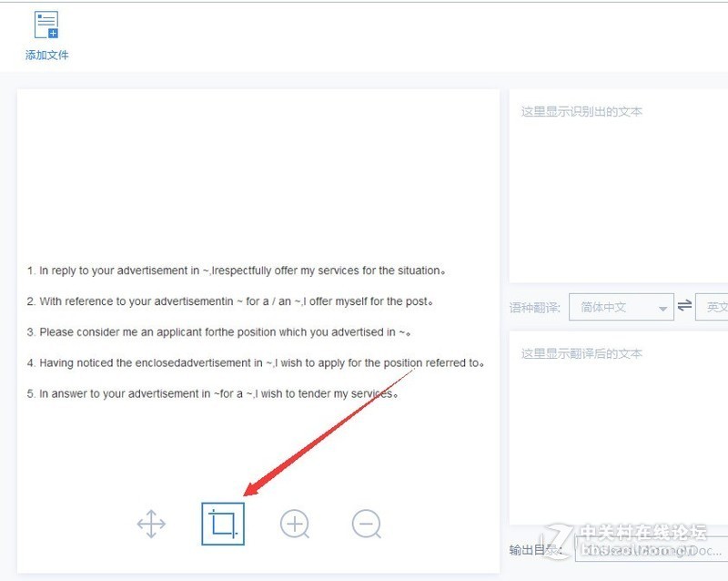Toggle the crop tool's highlighted state
Image resolution: width=728 pixels, height=581 pixels.
point(223,523)
